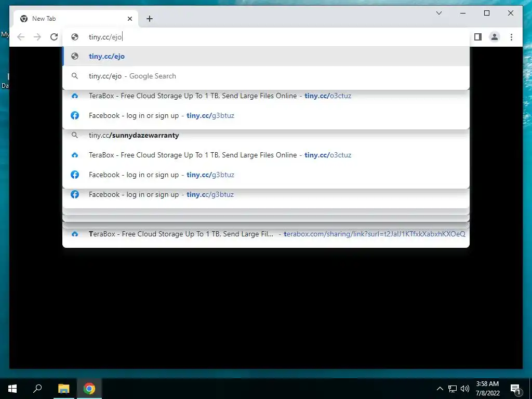The image size is (532, 399).
Task: Close the Chrome window
Action: point(510,13)
